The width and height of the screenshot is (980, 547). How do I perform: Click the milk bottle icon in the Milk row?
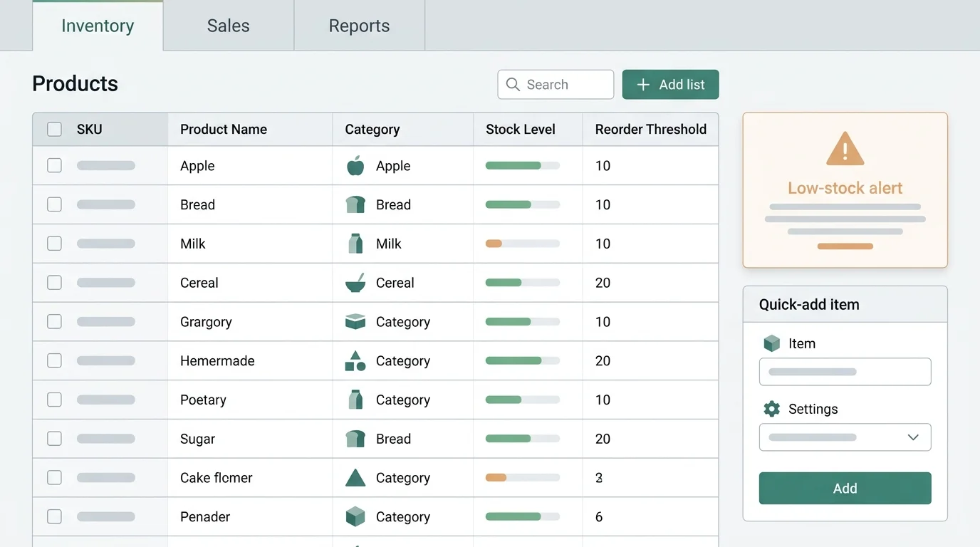click(x=355, y=244)
